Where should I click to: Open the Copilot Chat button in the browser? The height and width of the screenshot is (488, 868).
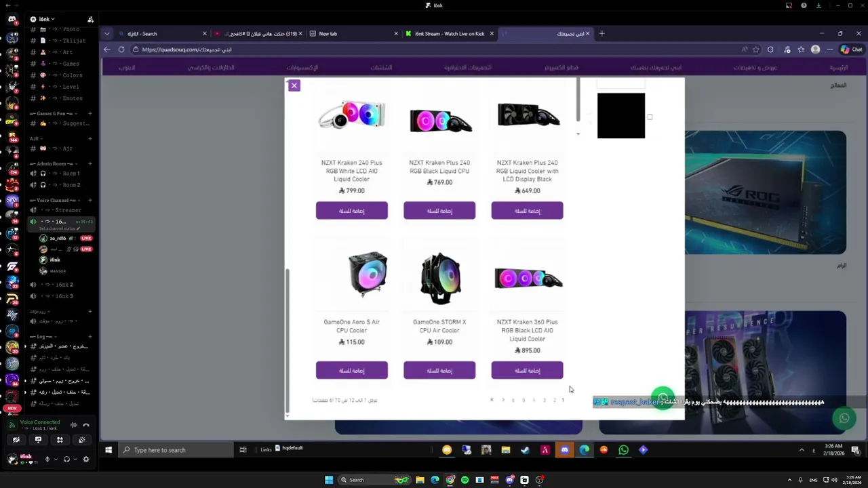(x=851, y=49)
